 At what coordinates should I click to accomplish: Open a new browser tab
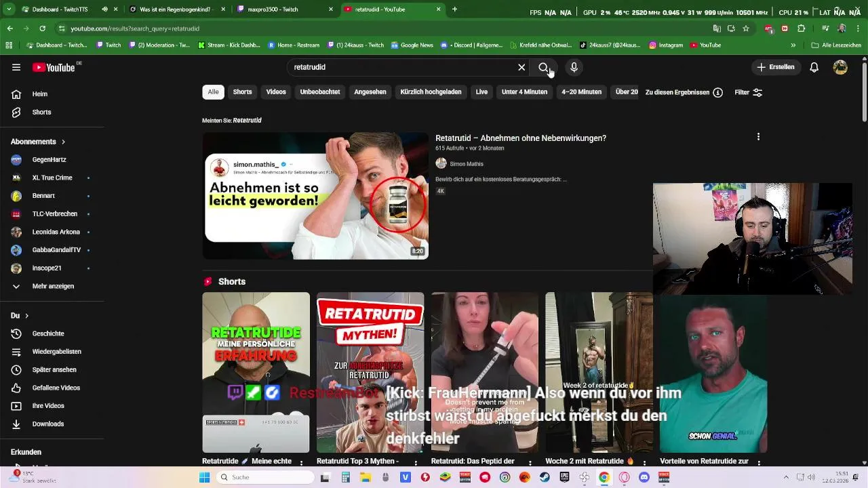pyautogui.click(x=454, y=9)
